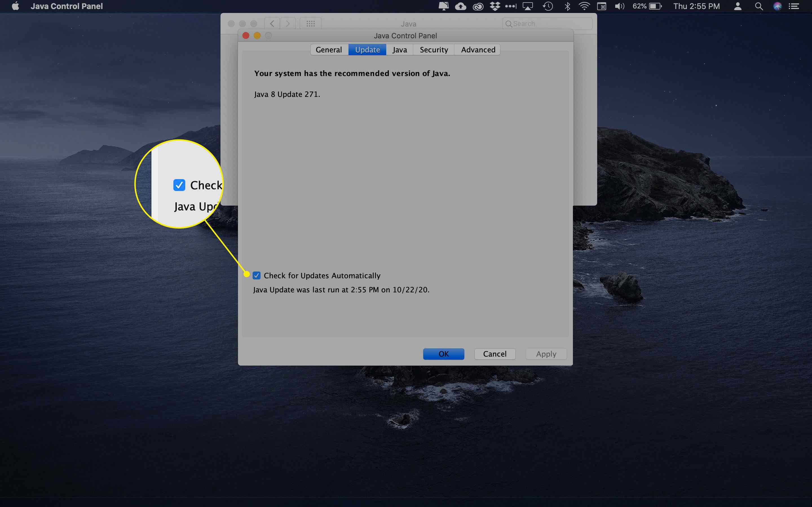Screen dimensions: 812x507
Task: Click the grid view icon in toolbar
Action: coord(310,23)
